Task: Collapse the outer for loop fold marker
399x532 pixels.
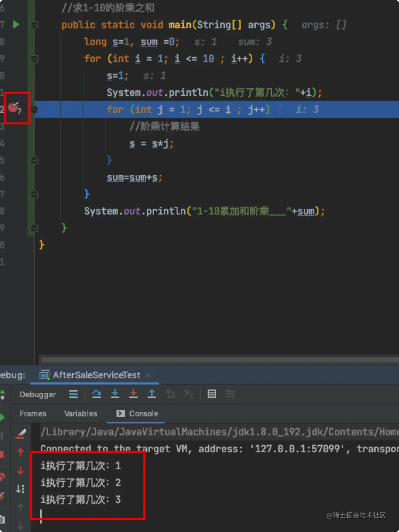Action: pyautogui.click(x=34, y=59)
